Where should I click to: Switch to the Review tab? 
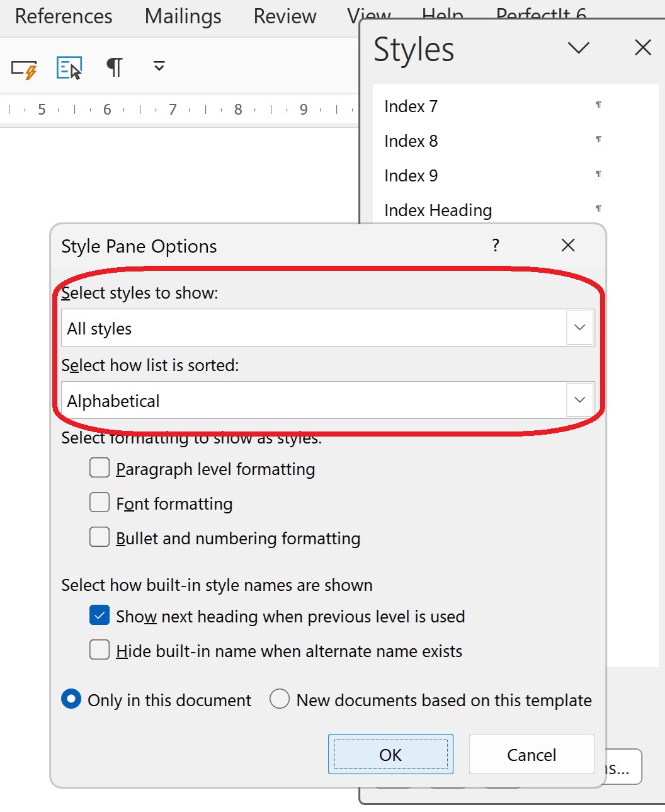[285, 16]
